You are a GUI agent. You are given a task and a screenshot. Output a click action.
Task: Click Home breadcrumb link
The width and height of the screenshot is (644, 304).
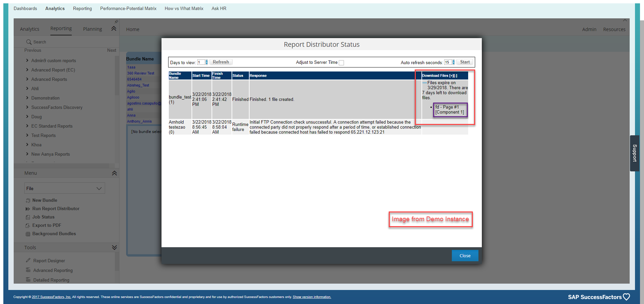click(x=133, y=29)
